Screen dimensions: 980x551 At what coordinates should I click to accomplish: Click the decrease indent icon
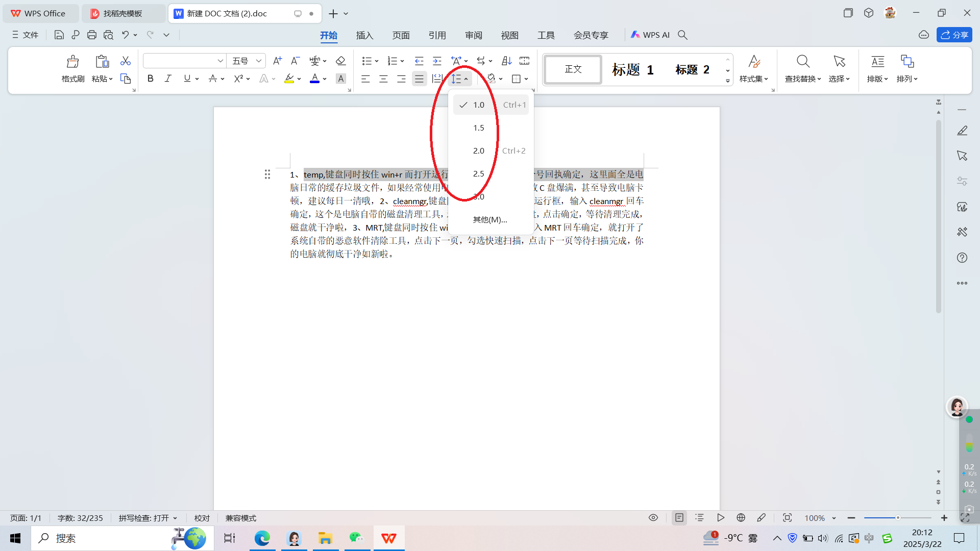tap(419, 61)
